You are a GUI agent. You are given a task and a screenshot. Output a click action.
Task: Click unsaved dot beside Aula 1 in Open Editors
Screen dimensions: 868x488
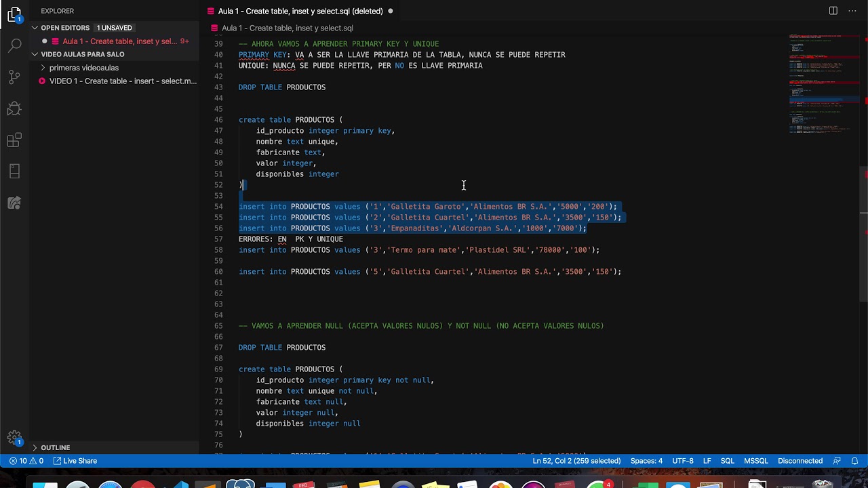click(x=45, y=41)
